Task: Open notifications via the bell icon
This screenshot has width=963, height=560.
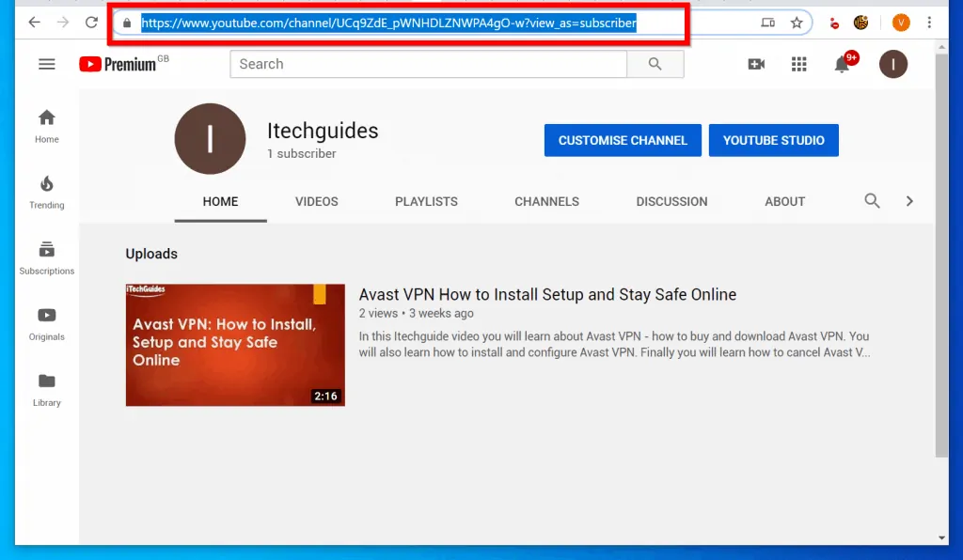Action: click(842, 64)
